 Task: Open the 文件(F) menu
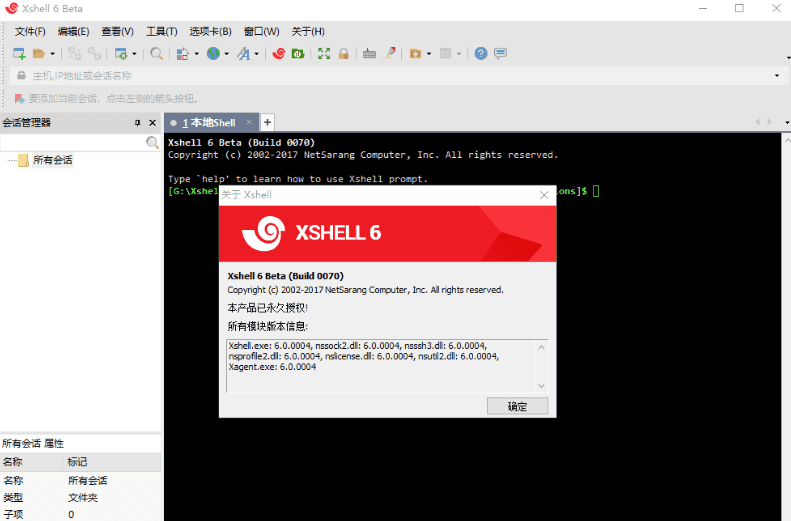pos(30,32)
